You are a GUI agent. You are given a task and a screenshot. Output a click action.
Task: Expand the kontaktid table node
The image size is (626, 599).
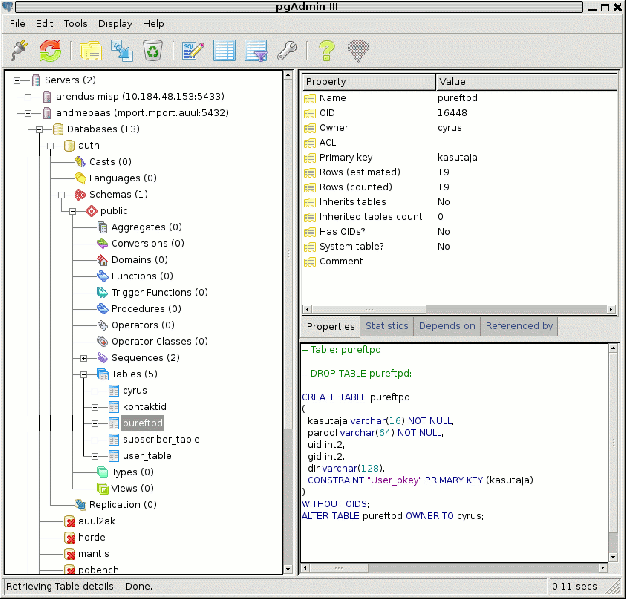(x=95, y=407)
